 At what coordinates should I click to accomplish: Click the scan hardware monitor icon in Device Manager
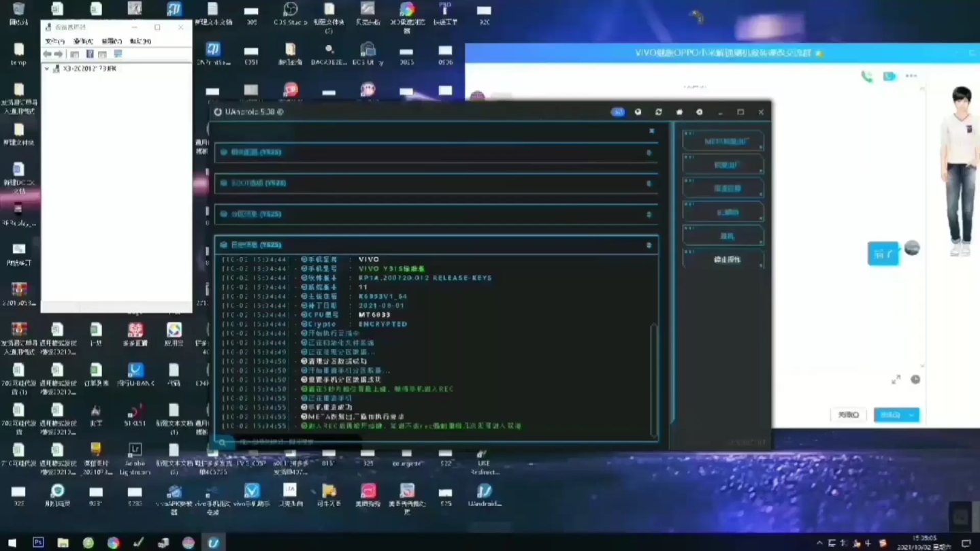click(x=118, y=54)
